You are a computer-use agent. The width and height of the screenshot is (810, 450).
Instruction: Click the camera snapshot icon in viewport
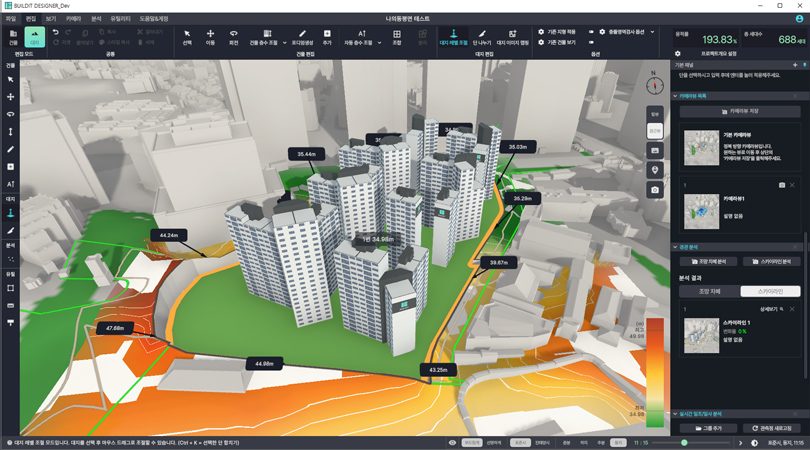tap(655, 190)
